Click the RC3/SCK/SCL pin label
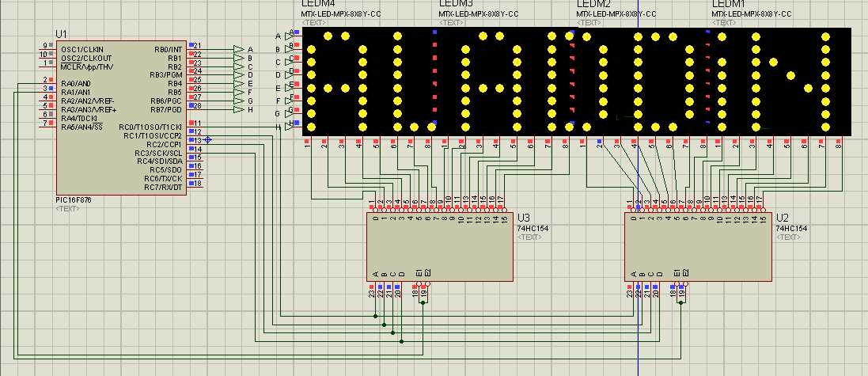 click(x=157, y=153)
